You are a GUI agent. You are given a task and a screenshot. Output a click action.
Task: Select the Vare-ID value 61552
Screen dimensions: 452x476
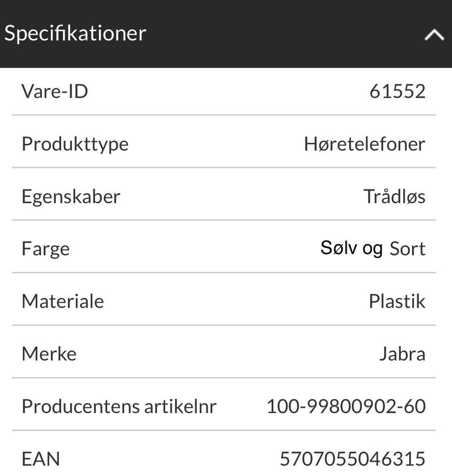(x=397, y=91)
